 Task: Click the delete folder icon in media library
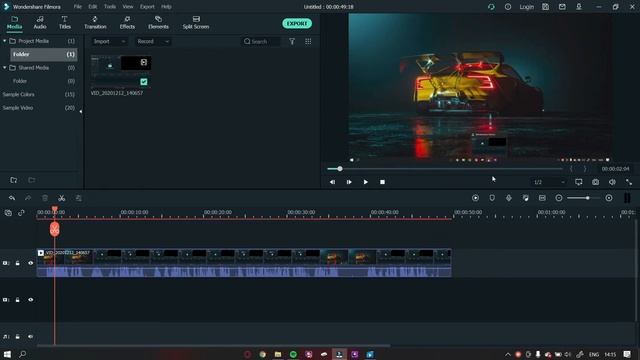(x=31, y=180)
